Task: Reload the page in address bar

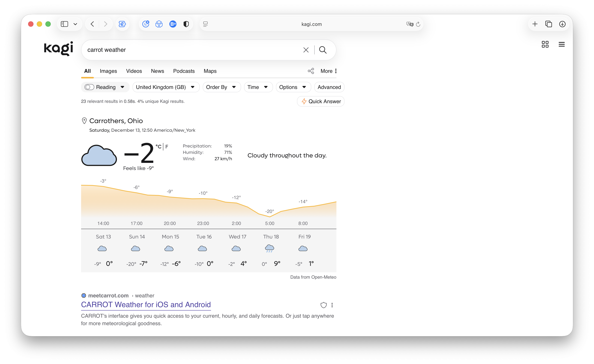Action: coord(418,24)
